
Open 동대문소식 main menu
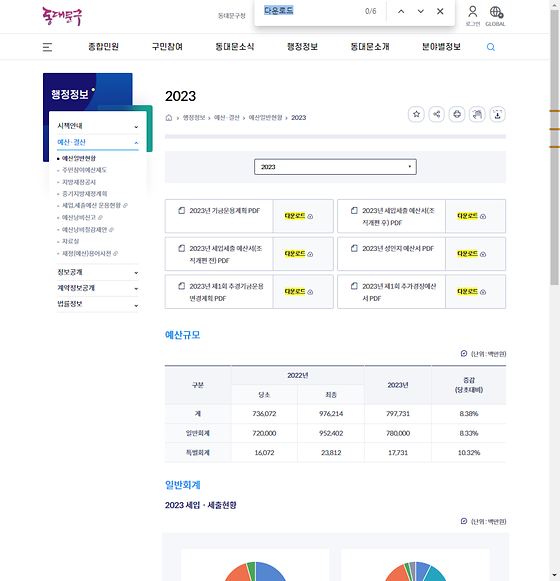pos(235,47)
